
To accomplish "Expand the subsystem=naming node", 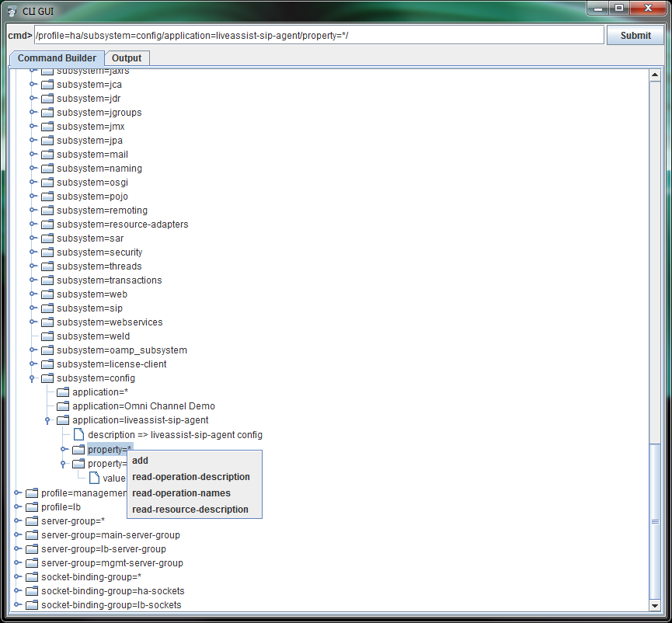I will (32, 168).
